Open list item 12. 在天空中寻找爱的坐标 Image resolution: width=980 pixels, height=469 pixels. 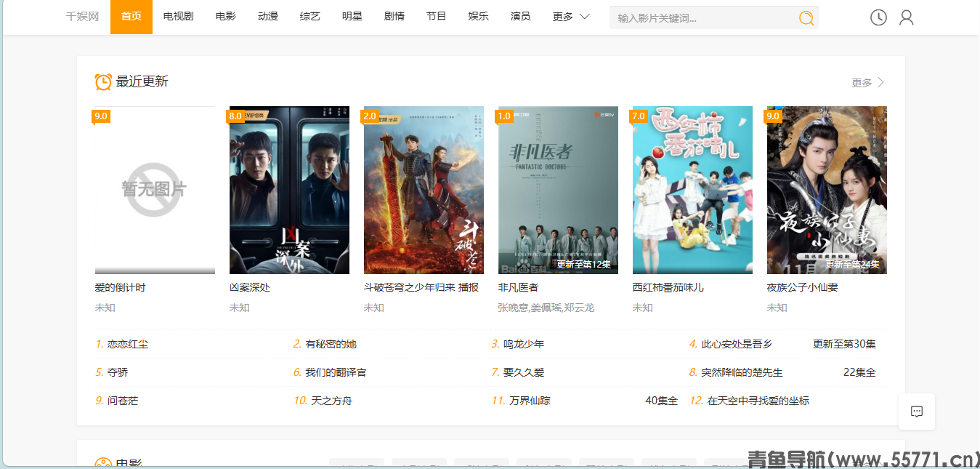pyautogui.click(x=750, y=401)
